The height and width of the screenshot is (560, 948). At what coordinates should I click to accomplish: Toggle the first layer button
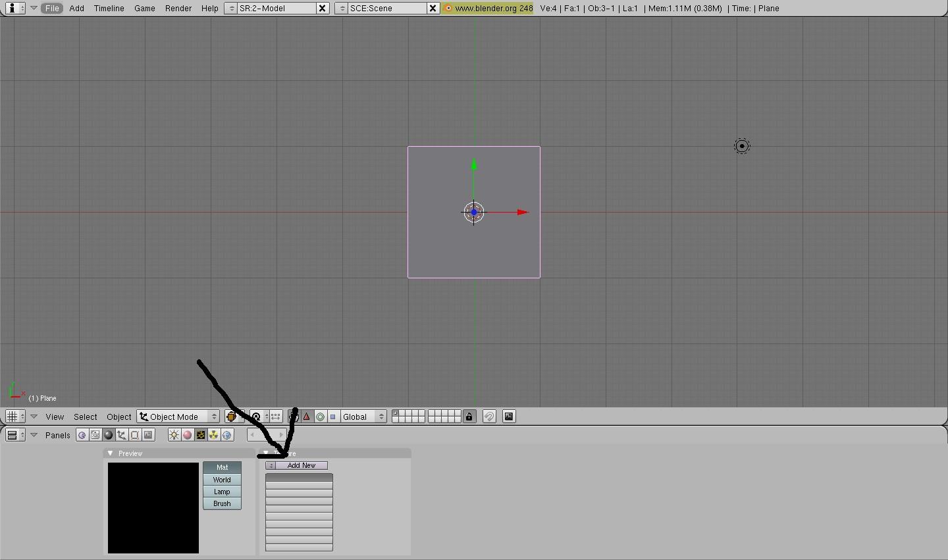(x=395, y=413)
